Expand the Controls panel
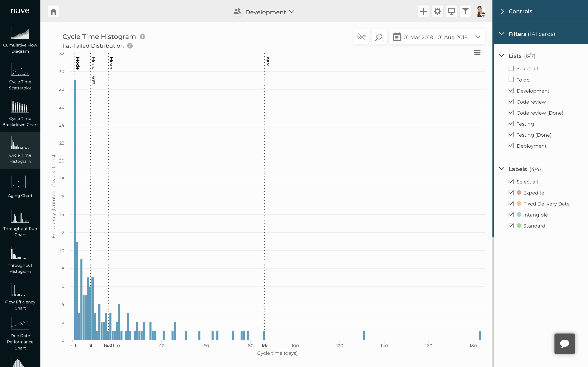 pos(502,11)
